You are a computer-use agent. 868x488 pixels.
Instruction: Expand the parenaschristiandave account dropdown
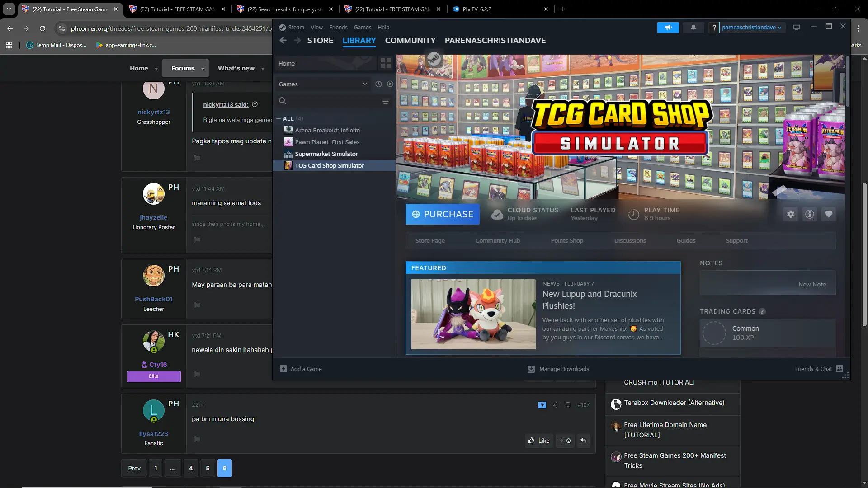pyautogui.click(x=751, y=28)
